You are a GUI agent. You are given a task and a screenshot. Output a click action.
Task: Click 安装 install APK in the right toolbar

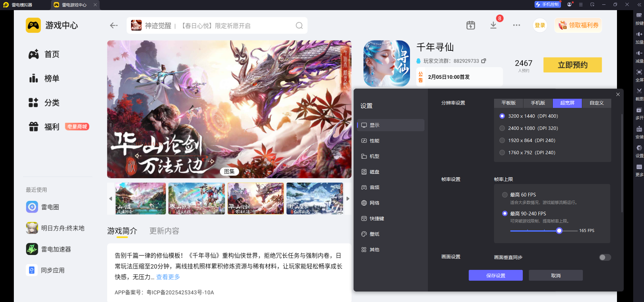(639, 133)
